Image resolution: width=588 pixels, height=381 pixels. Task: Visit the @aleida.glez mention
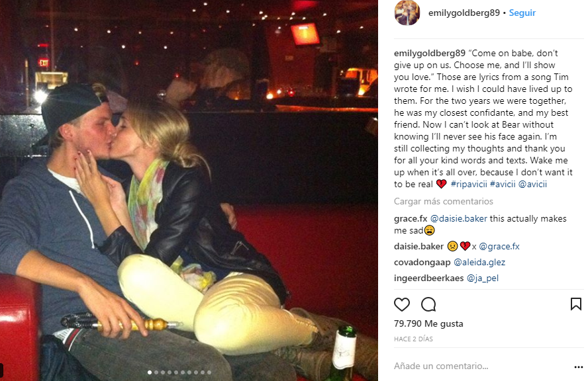pos(479,262)
